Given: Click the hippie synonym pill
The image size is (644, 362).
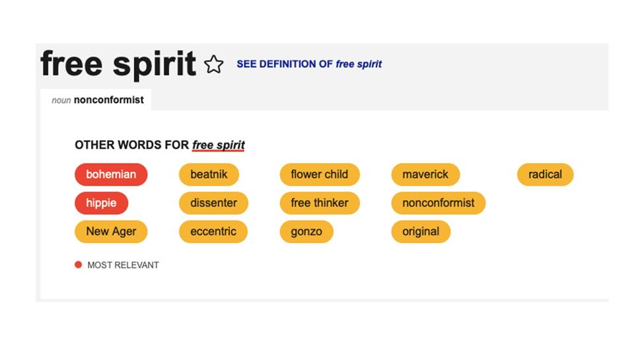Looking at the screenshot, I should 102,203.
